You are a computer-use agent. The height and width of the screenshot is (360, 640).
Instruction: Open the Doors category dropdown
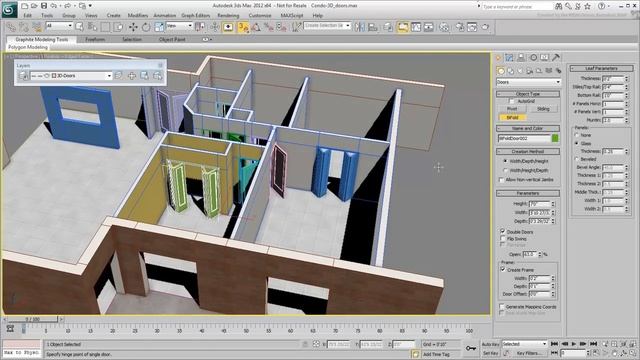528,82
